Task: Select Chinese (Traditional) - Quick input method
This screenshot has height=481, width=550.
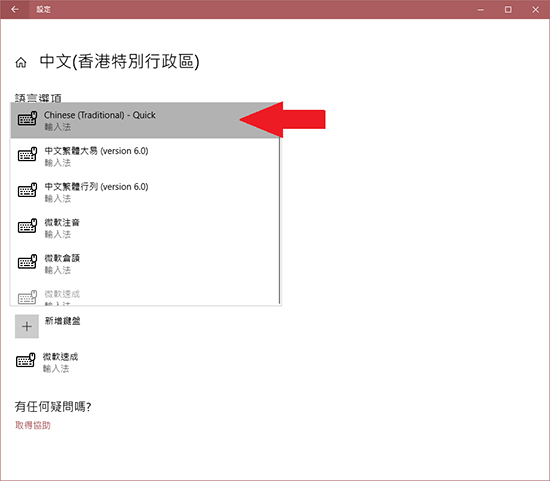Action: tap(146, 120)
